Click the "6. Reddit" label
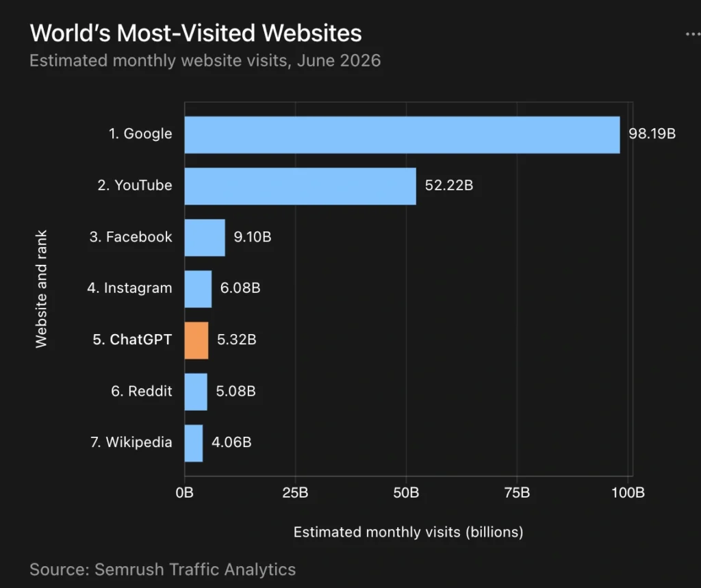 tap(142, 392)
